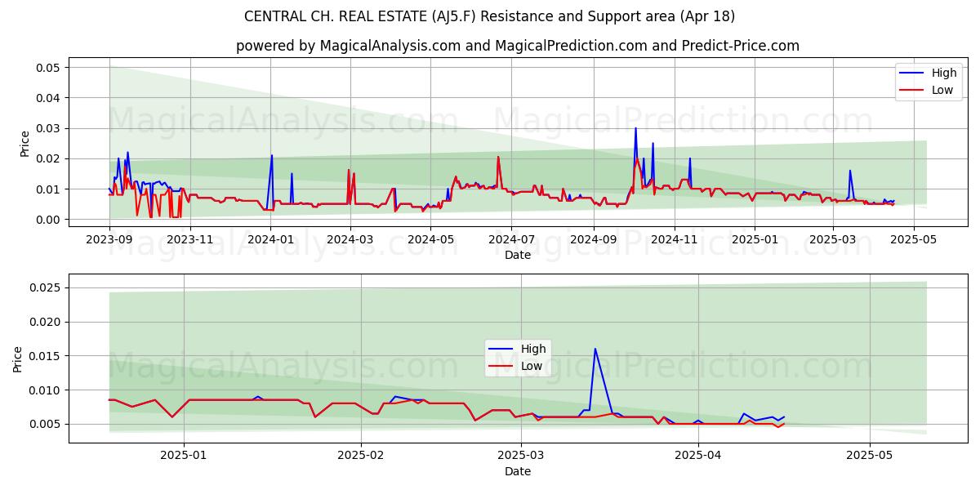
Task: Click the '0.010' y-axis tick in the bottom chart
Action: [x=47, y=390]
